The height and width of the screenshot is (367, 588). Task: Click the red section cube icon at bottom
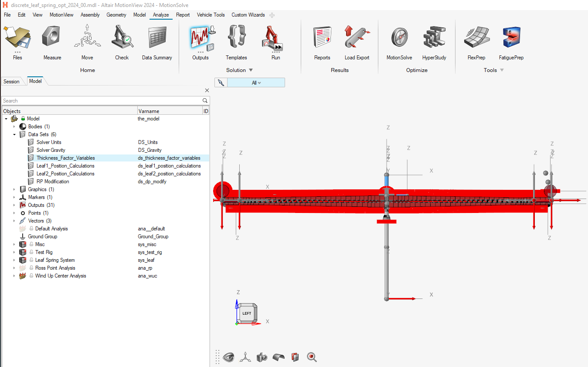[x=295, y=357]
